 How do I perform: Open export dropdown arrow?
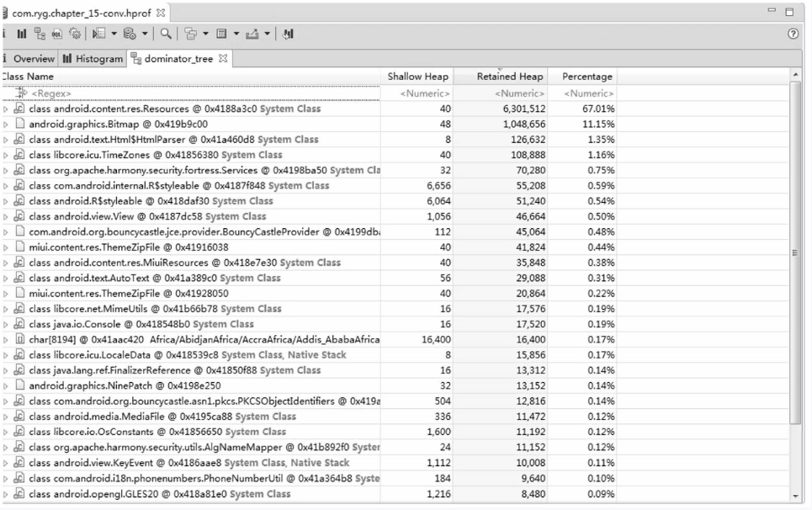[268, 34]
